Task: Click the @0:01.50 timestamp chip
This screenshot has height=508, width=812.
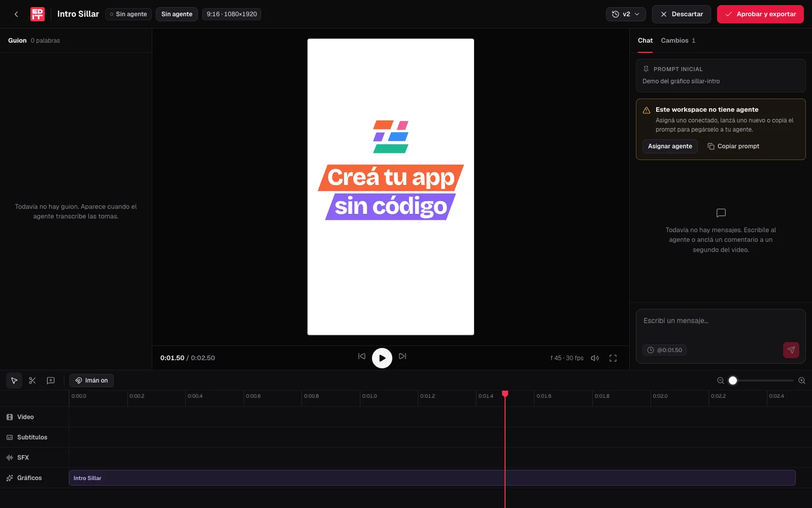Action: pos(664,350)
